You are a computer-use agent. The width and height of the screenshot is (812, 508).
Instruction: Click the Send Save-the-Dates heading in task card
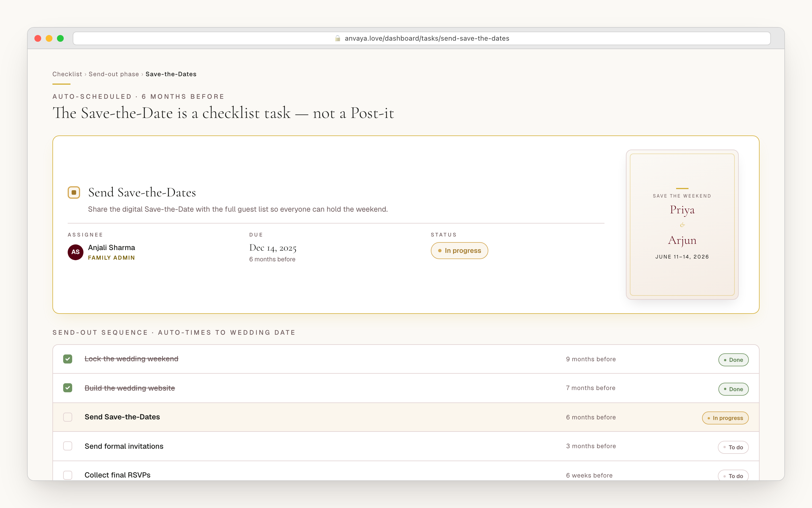click(x=142, y=192)
